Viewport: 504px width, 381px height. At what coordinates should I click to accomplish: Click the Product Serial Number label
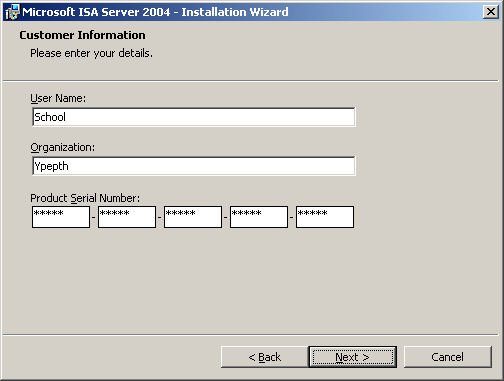point(85,198)
